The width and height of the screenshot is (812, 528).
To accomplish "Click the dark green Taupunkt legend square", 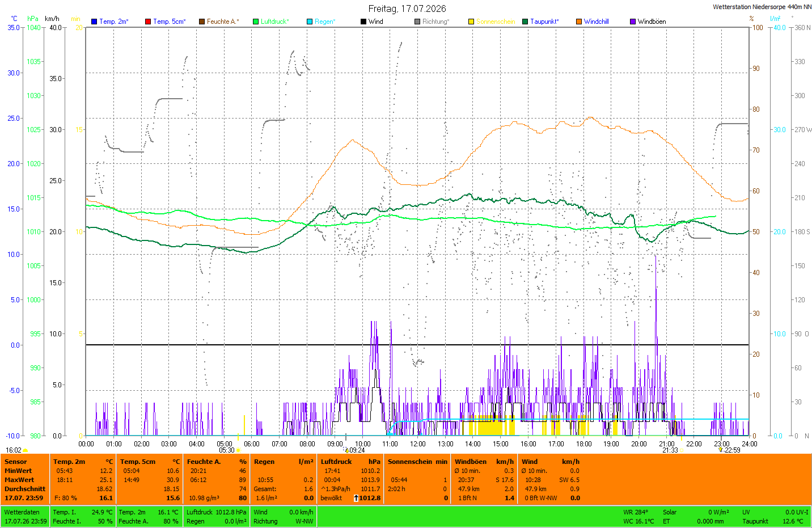I will coord(525,22).
